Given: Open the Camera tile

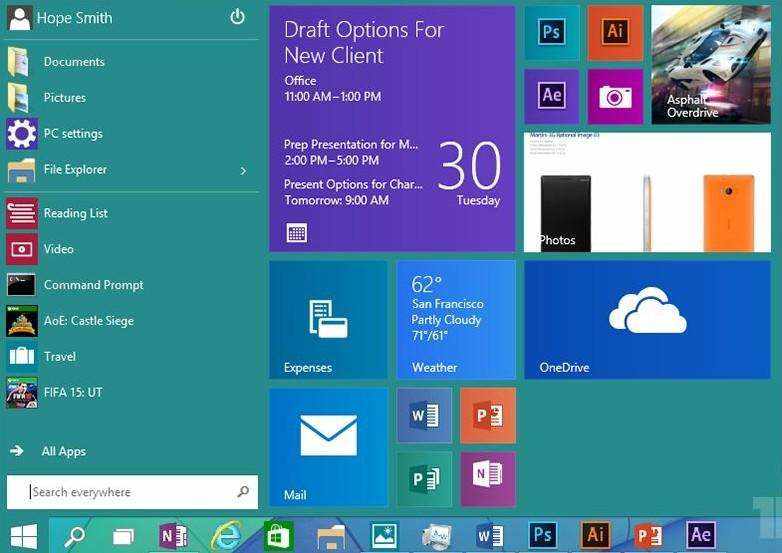Looking at the screenshot, I should click(615, 96).
